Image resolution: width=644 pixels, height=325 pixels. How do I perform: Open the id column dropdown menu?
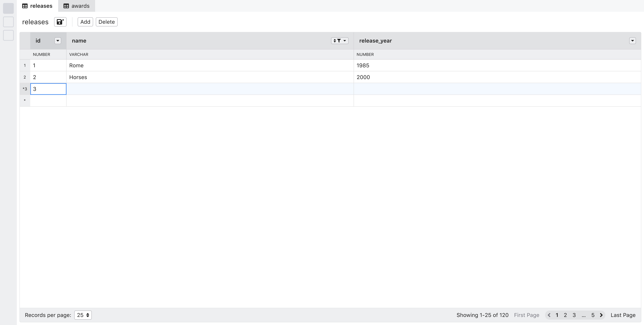click(x=58, y=41)
